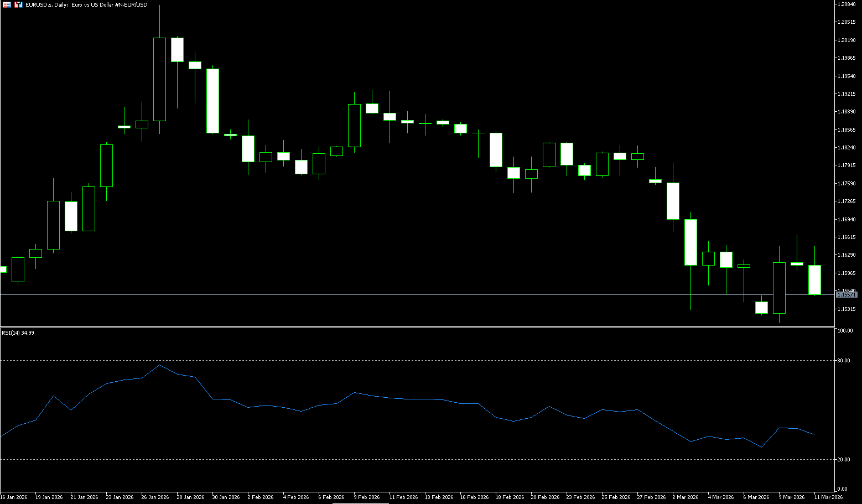Screen dimensions: 862x504
Task: Click the separator between chart and RSI panel
Action: click(x=415, y=327)
